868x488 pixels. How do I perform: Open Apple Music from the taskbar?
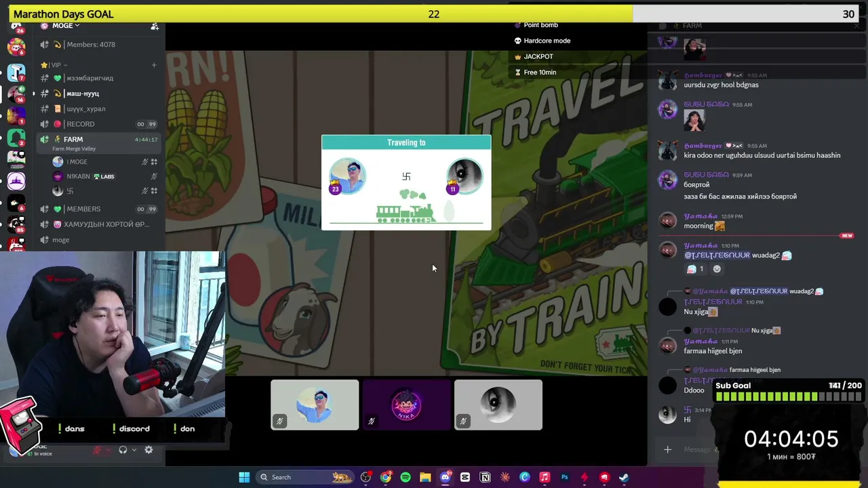pyautogui.click(x=545, y=477)
